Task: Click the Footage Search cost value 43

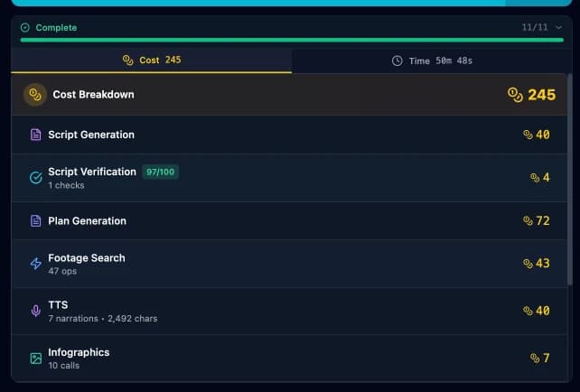Action: click(x=543, y=264)
